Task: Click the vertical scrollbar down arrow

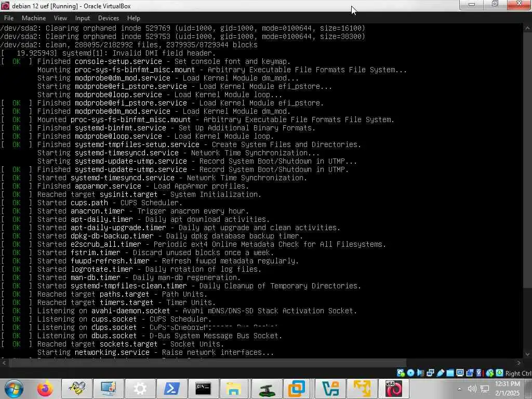Action: (527, 354)
